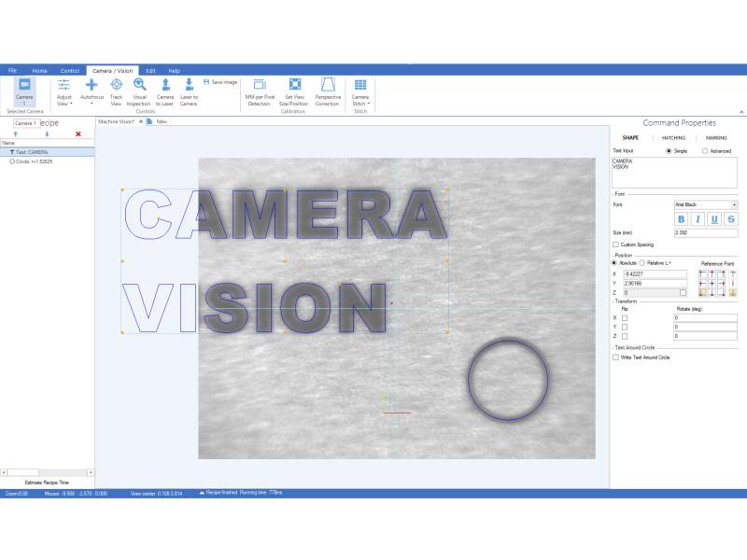Click the Autofocus icon in the ribbon
The image size is (747, 560).
[92, 86]
